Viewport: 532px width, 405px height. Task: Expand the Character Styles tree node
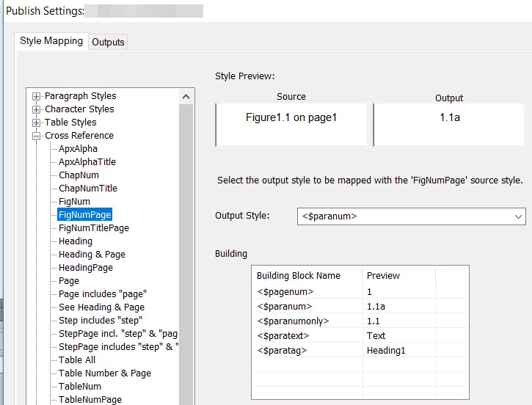(x=36, y=109)
